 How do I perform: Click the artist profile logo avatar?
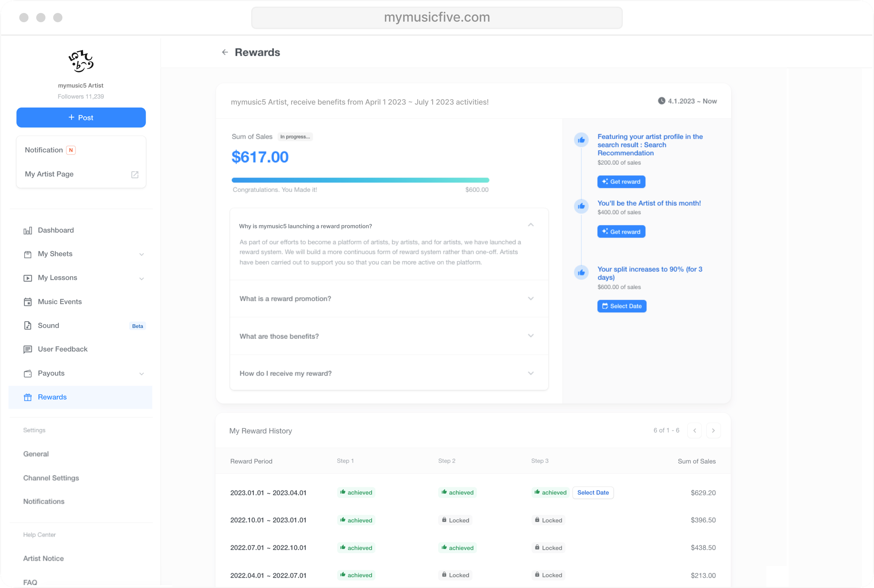[x=80, y=61]
